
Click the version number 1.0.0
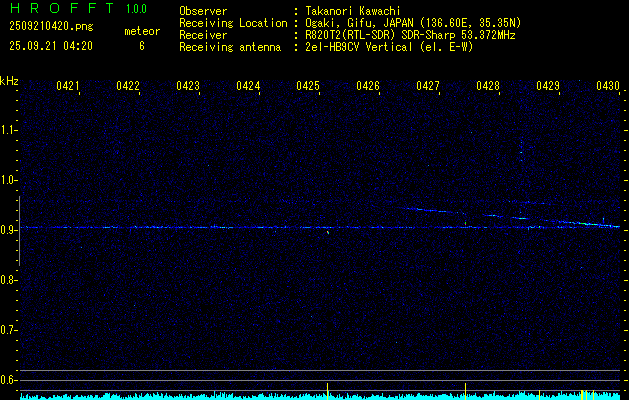tap(136, 9)
